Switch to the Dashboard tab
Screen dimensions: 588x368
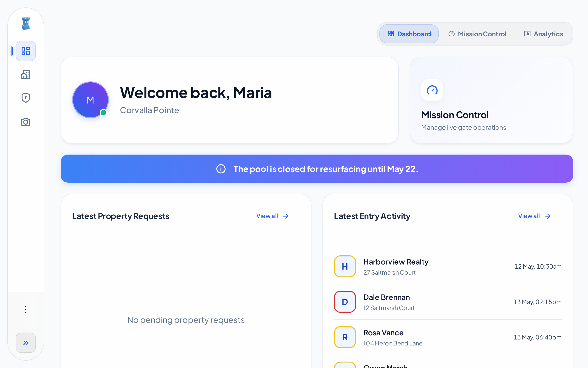coord(409,34)
